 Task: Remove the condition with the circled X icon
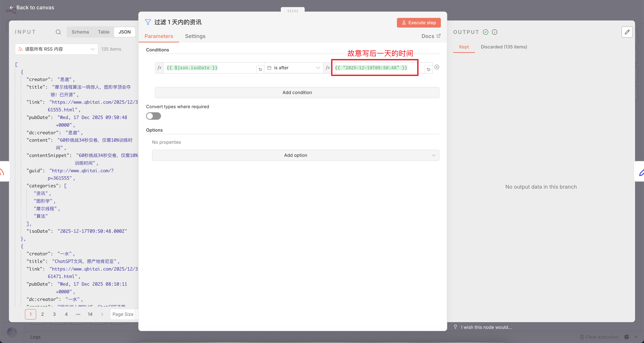click(x=437, y=67)
